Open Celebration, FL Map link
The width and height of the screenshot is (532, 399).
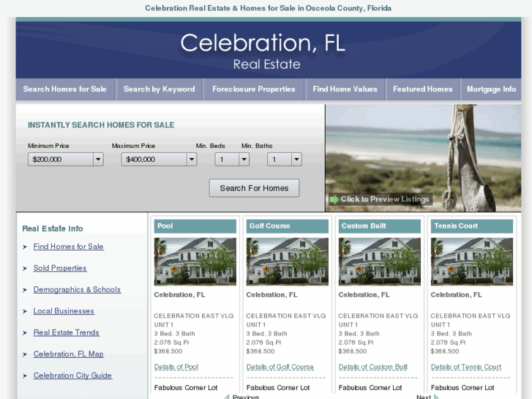click(68, 354)
